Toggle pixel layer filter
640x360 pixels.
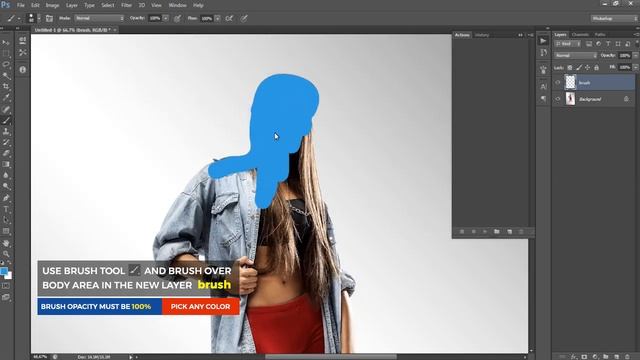pos(589,44)
